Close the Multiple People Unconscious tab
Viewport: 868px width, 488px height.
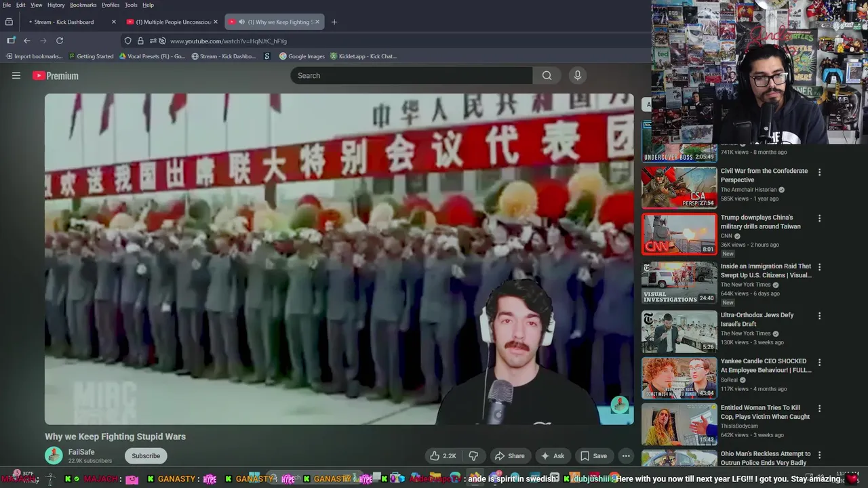click(216, 22)
